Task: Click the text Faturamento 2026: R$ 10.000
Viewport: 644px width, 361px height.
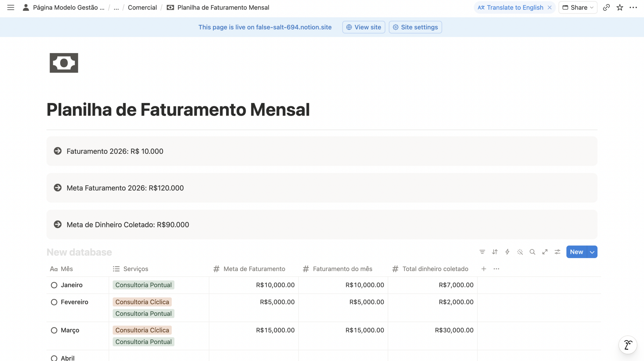Action: click(x=115, y=151)
